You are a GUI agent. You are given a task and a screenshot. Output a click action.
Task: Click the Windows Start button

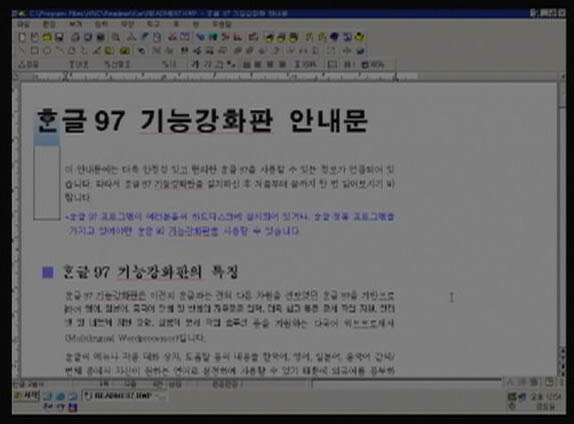pos(26,395)
